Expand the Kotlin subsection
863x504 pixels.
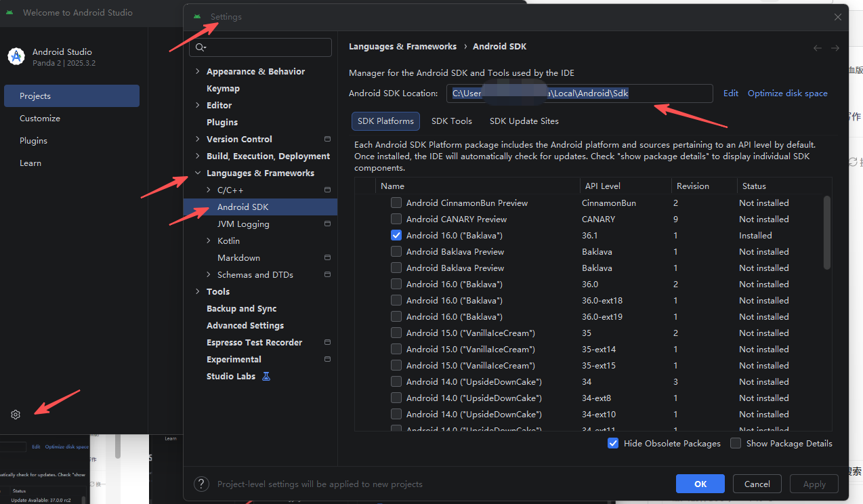[x=209, y=240]
